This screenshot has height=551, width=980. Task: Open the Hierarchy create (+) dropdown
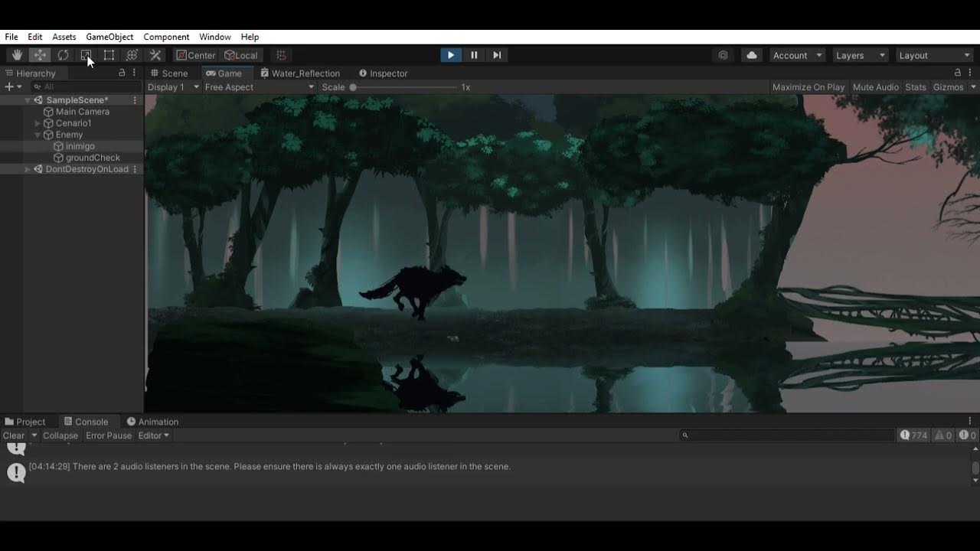click(x=13, y=87)
